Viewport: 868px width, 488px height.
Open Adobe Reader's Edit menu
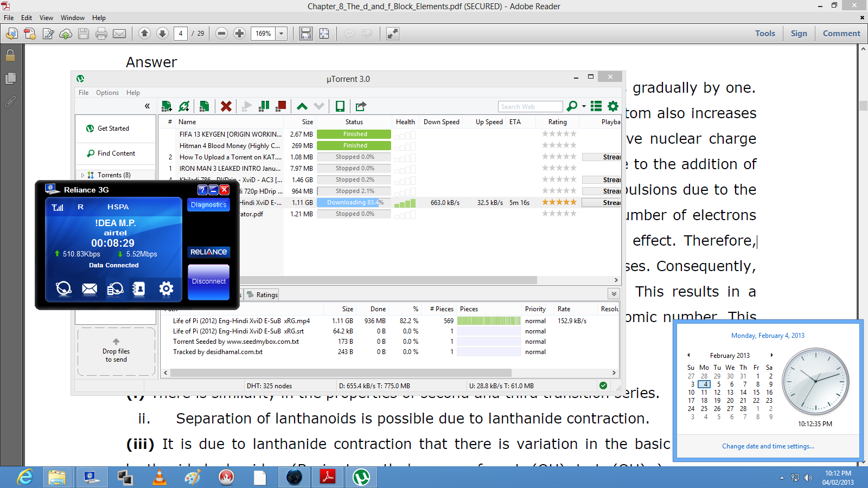coord(27,18)
